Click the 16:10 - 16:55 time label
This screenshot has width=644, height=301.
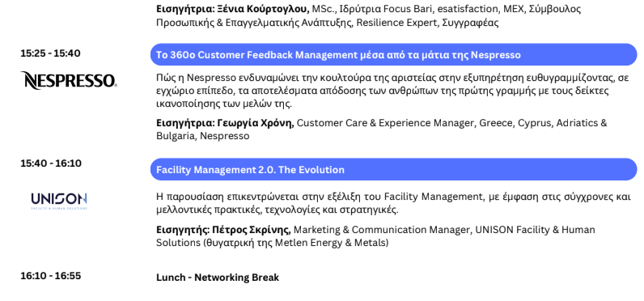[50, 276]
